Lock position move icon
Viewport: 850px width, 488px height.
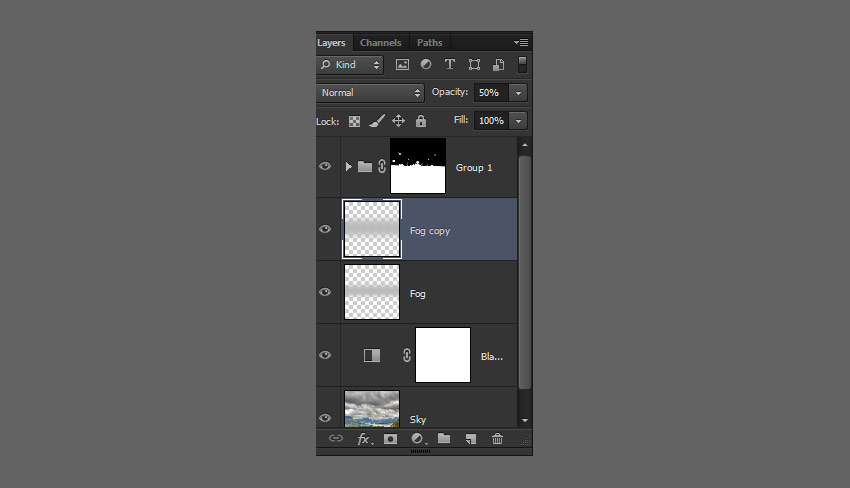[x=398, y=120]
